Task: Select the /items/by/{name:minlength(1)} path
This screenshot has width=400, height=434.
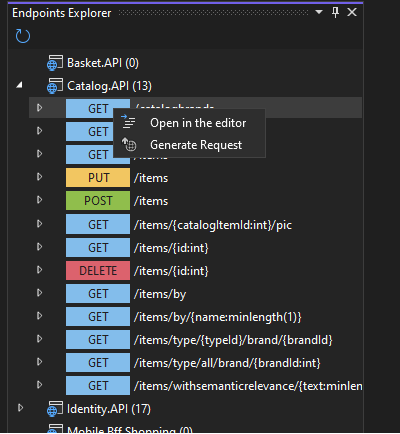Action: pos(217,317)
